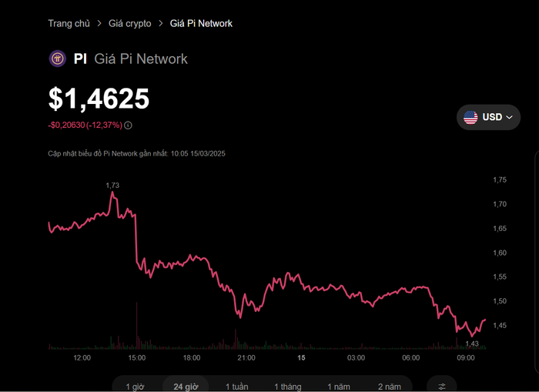Click the 1,43 low label on chart
This screenshot has width=539, height=392.
(472, 343)
